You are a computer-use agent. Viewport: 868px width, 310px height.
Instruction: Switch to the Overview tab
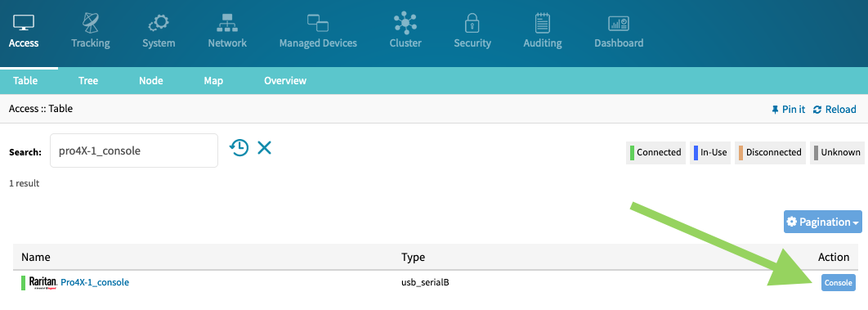[x=285, y=81]
